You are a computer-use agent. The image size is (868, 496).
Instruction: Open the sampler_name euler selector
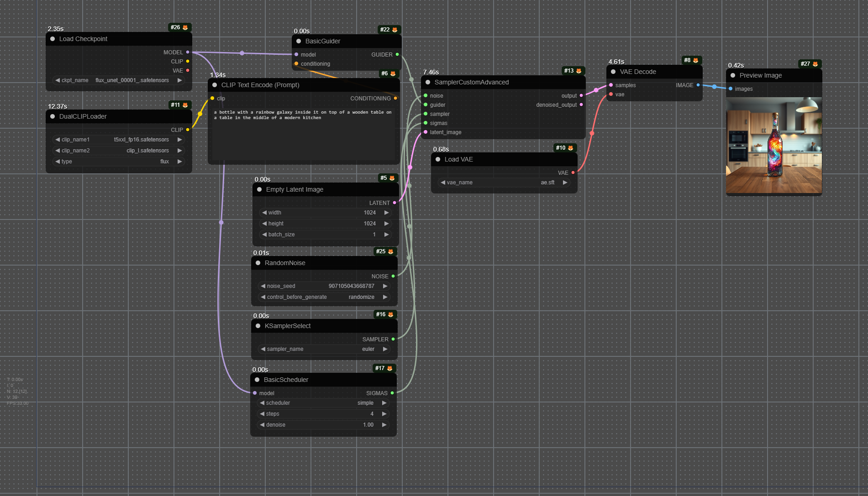pos(324,349)
